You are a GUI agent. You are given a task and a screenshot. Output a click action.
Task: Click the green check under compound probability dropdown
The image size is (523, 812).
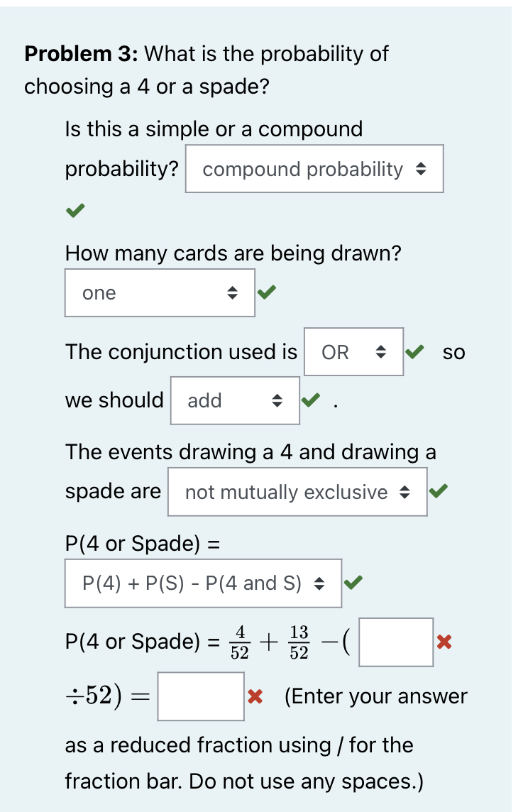(75, 211)
